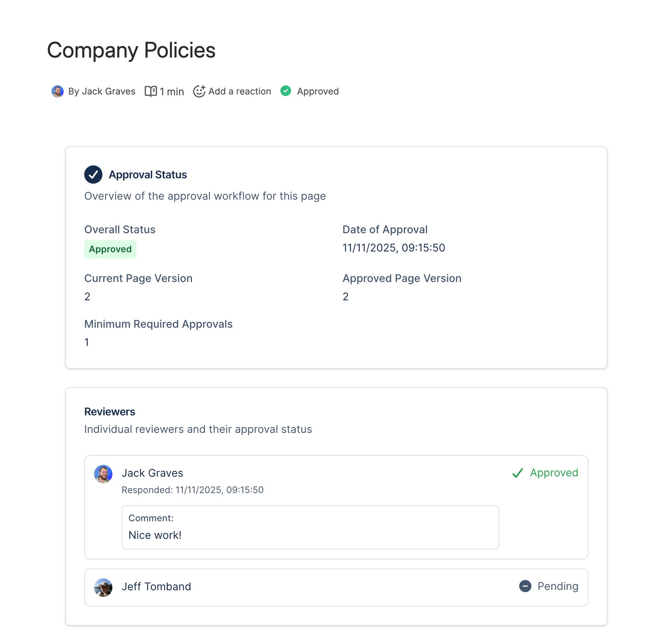
Task: Click the green Approved status lozenge
Action: click(110, 249)
